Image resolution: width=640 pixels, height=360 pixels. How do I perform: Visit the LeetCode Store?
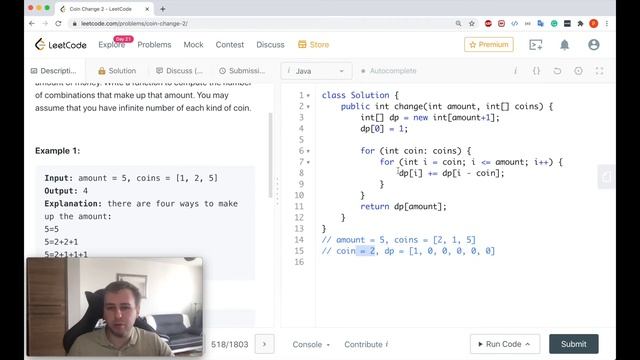313,45
